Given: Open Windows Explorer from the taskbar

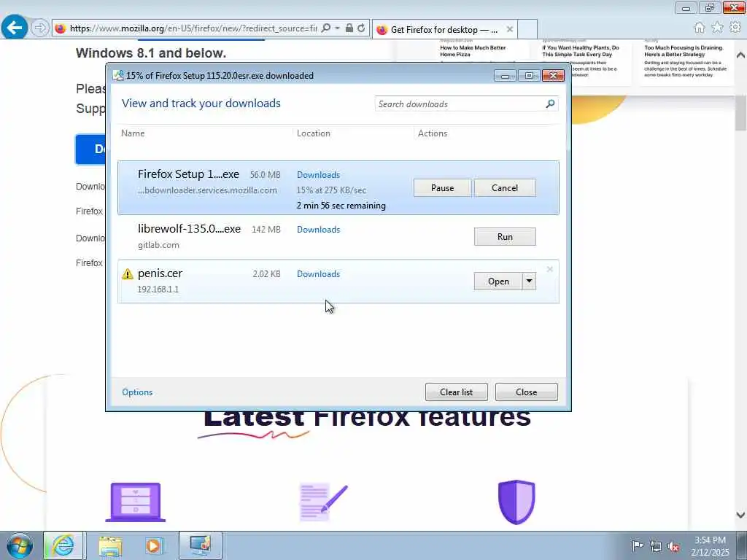Looking at the screenshot, I should 110,545.
